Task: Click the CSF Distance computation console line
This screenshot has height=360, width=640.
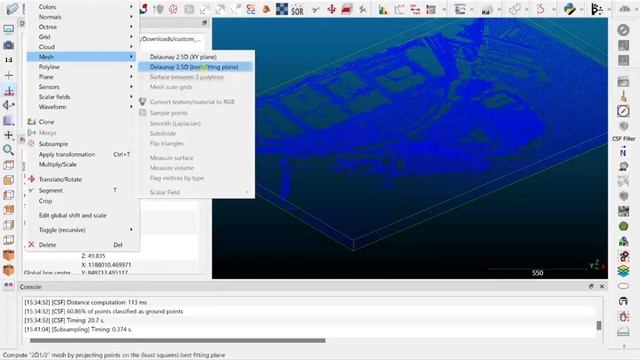Action: 86,302
